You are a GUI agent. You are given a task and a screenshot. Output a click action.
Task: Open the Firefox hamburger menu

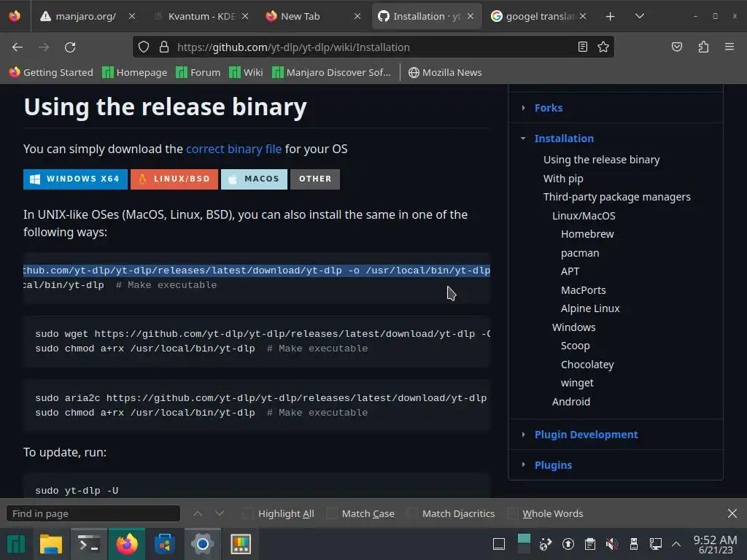(x=729, y=47)
